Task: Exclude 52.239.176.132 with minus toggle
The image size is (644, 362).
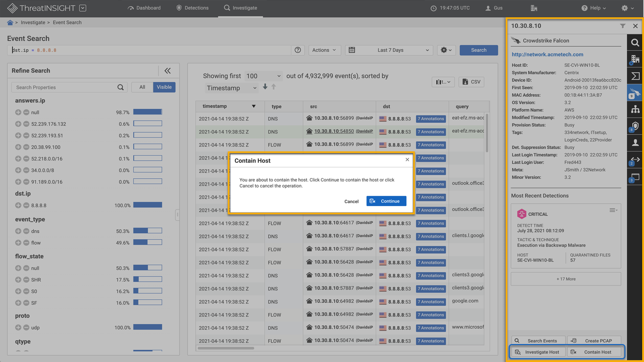Action: coord(26,124)
